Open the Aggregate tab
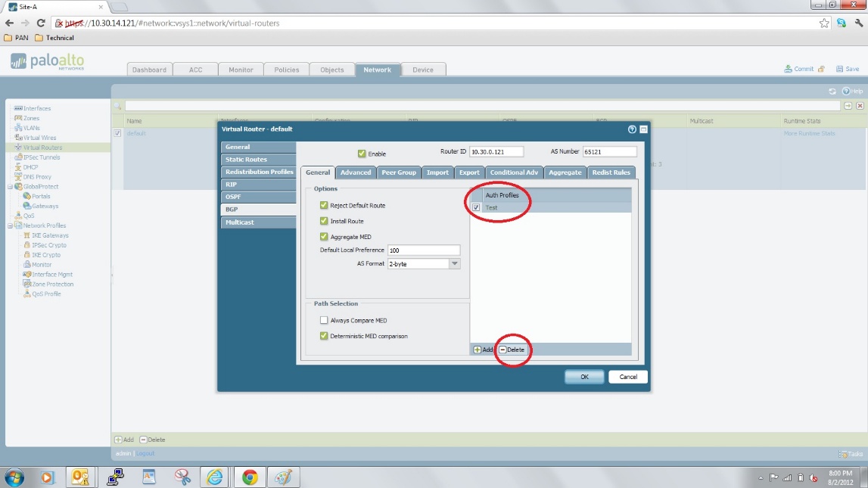 point(565,172)
